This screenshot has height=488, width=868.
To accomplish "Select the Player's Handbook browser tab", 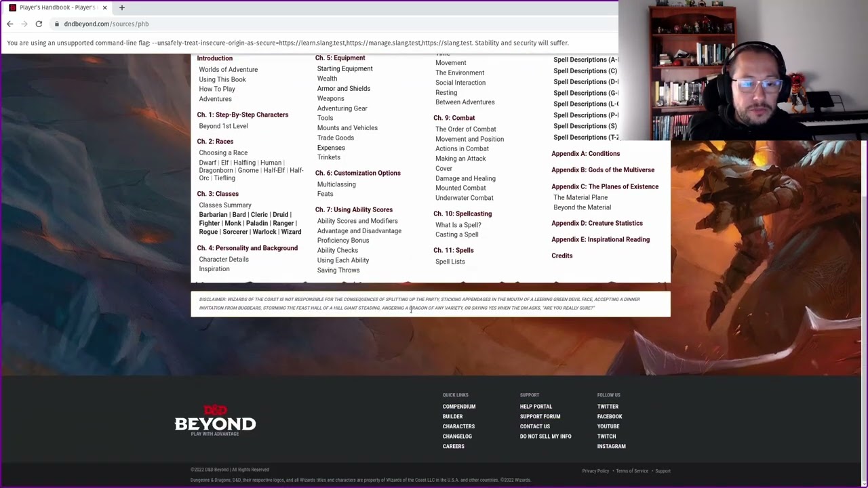I will (58, 7).
